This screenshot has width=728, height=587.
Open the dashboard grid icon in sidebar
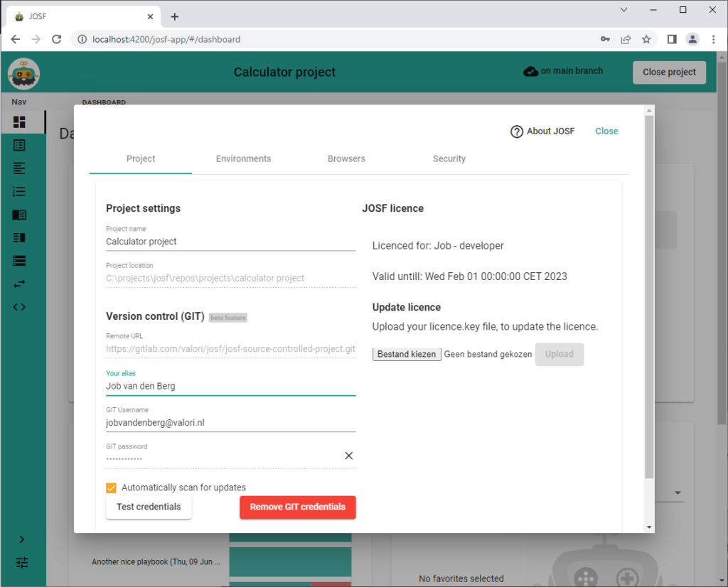click(20, 122)
